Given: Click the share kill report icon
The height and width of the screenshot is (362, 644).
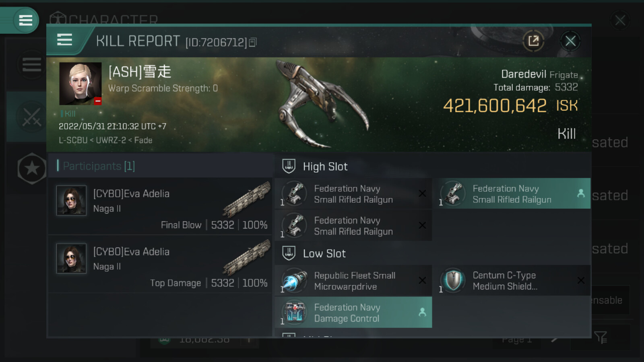Looking at the screenshot, I should click(x=533, y=41).
